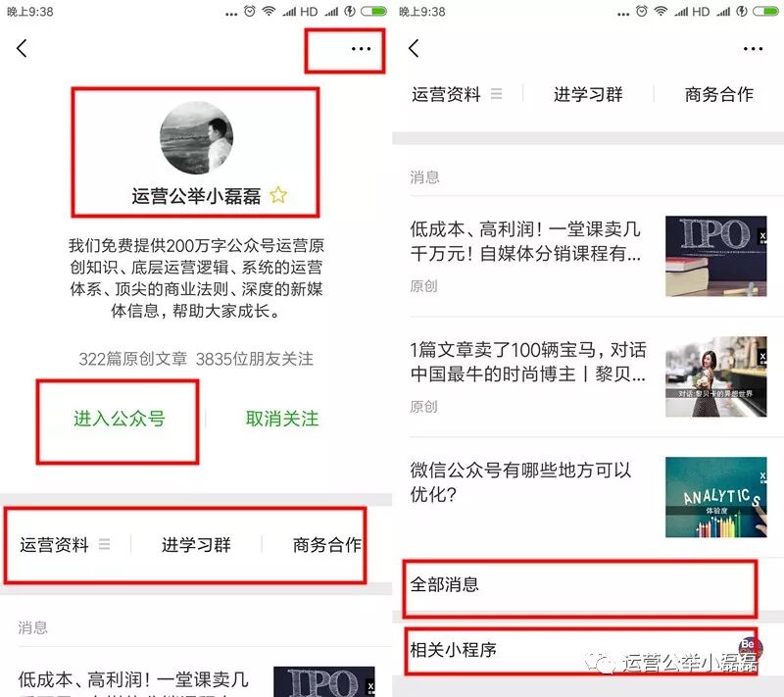Select 进学习群 in the left screen menu bar
Screen dimensions: 784x697
pos(196,545)
